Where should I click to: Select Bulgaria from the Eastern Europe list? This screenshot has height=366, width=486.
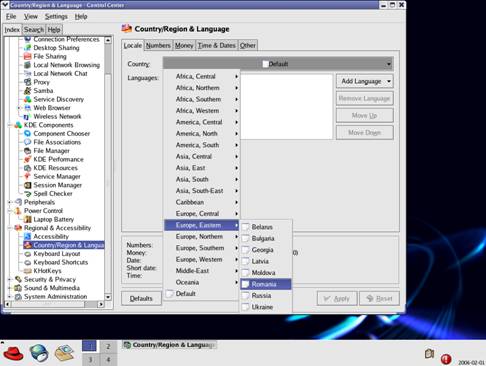266,238
